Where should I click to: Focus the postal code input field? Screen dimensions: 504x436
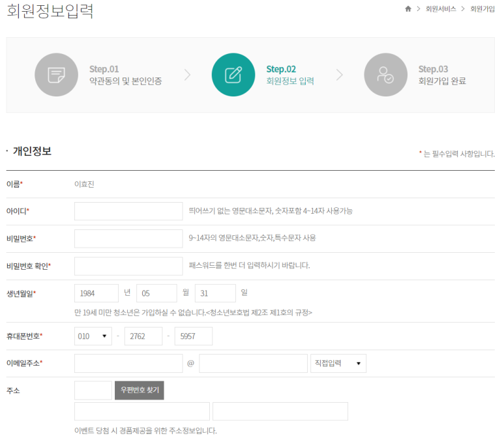(93, 390)
